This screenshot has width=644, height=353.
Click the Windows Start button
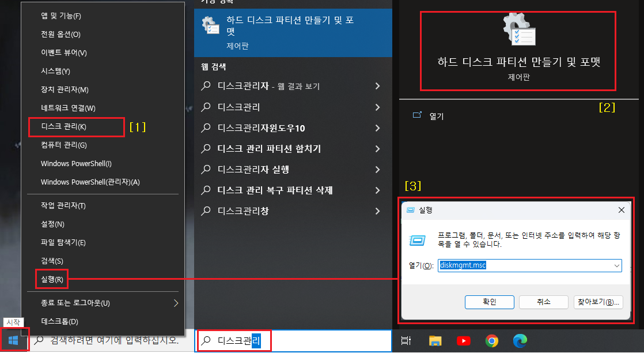click(x=13, y=340)
